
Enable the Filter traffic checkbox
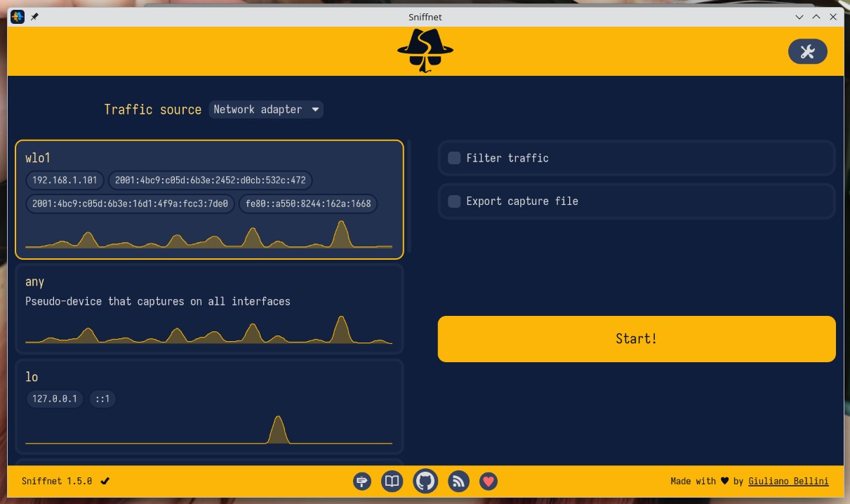(454, 158)
